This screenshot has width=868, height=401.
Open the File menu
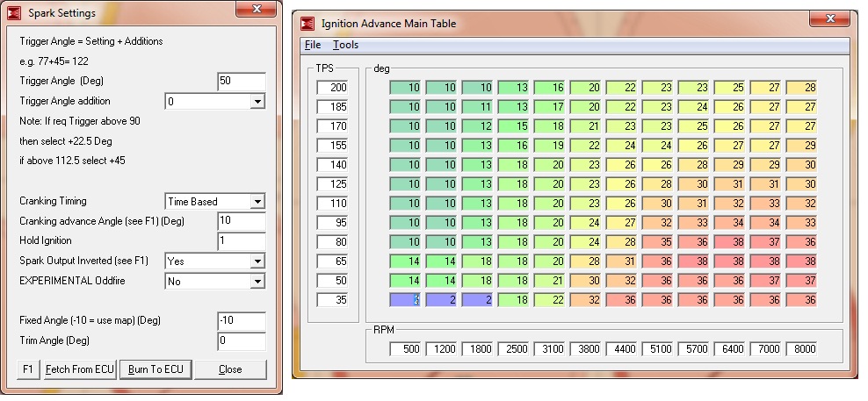coord(313,45)
